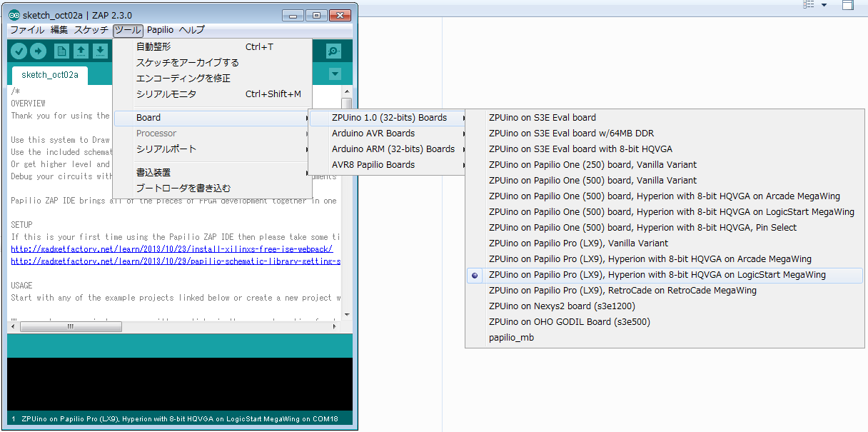Viewport: 868px width, 432px height.
Task: Click the horizontal scrollbar right arrow
Action: pyautogui.click(x=335, y=326)
